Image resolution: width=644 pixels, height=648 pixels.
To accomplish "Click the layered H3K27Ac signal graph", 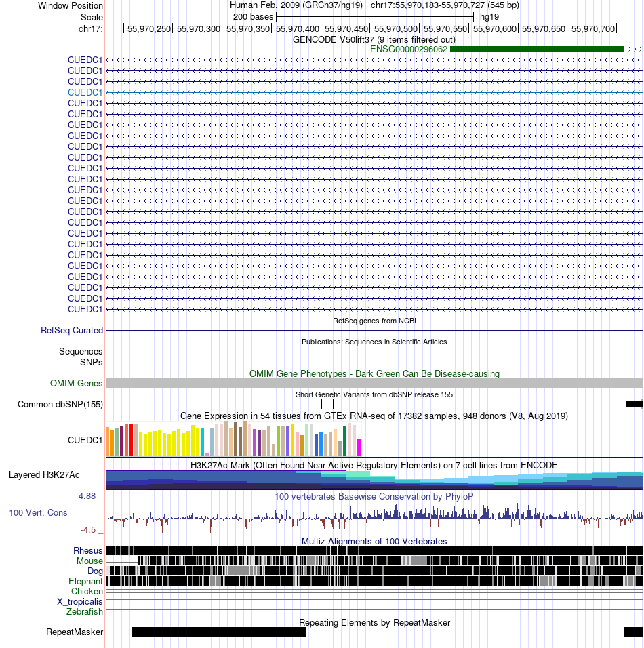I will [x=374, y=480].
